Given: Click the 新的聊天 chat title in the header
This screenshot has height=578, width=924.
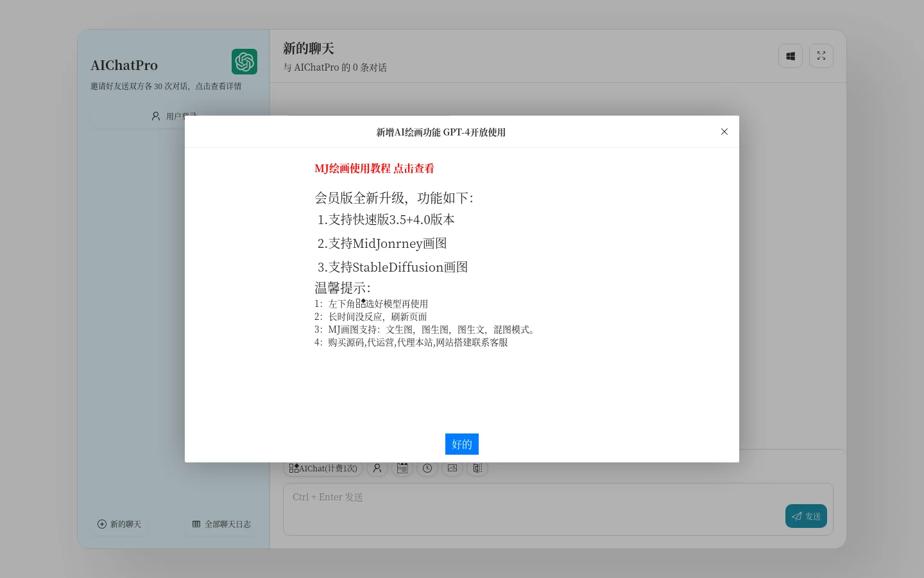Looking at the screenshot, I should click(309, 49).
